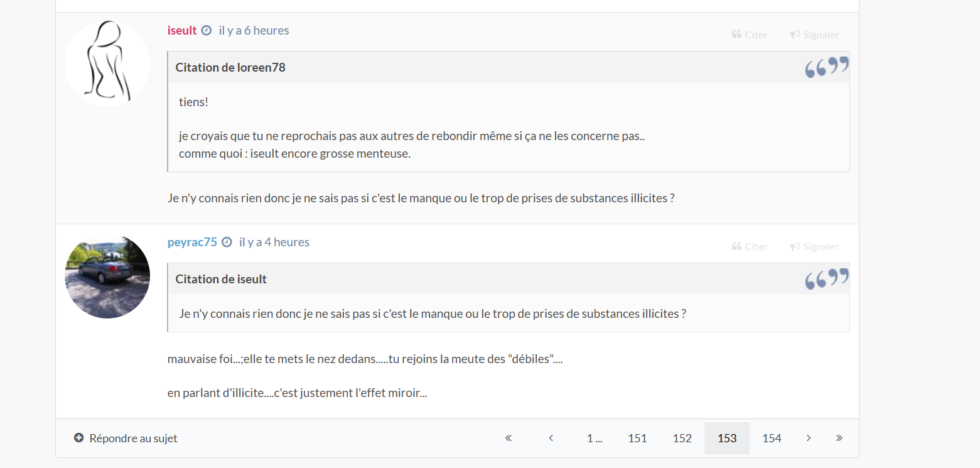Click the quote marks icon in iseult citation

[827, 279]
